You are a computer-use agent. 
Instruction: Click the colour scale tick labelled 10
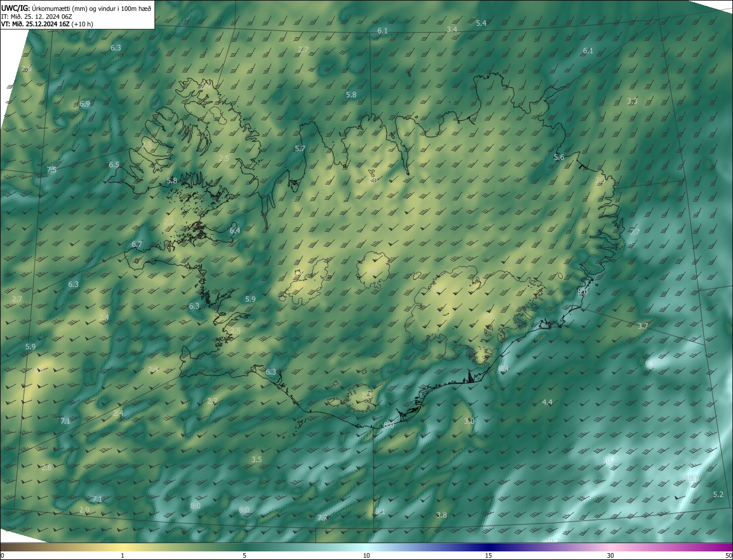click(x=366, y=555)
